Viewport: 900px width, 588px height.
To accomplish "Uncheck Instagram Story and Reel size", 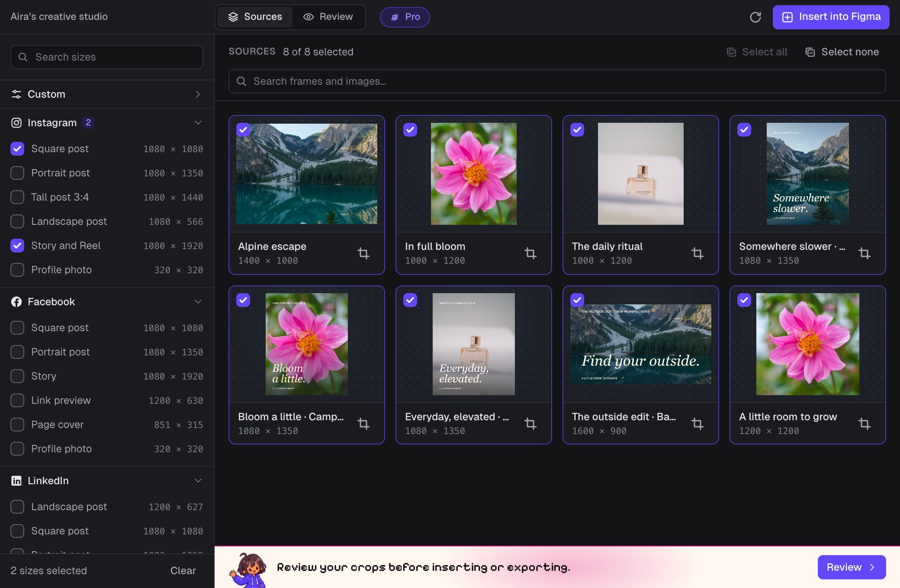I will click(x=17, y=246).
